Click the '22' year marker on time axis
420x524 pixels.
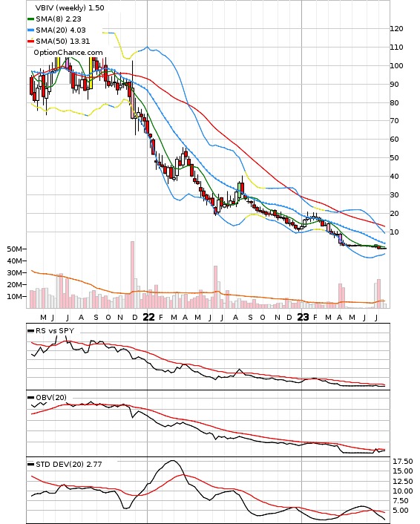coord(148,317)
